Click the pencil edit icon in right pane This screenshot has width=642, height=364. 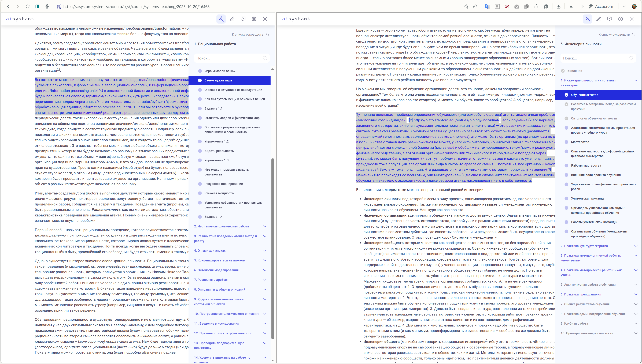[599, 19]
